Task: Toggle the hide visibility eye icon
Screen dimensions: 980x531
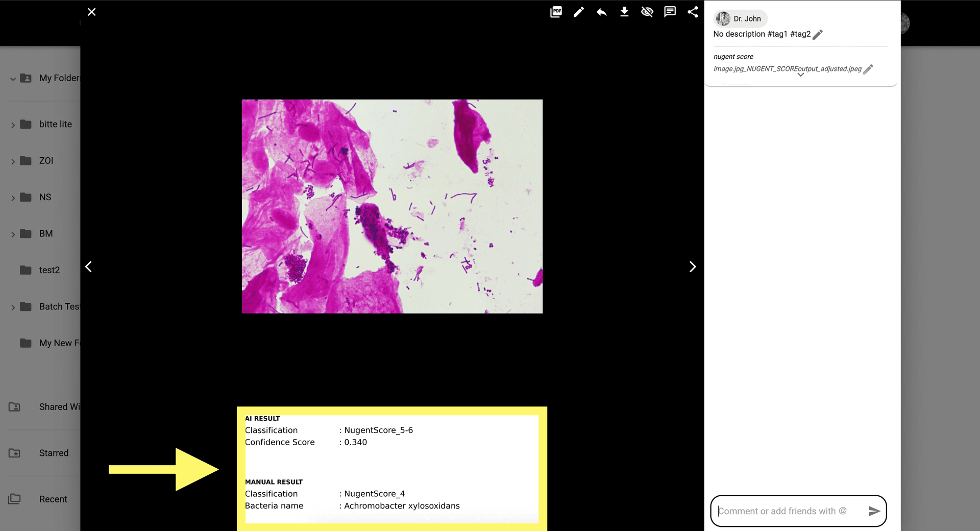Action: (647, 12)
